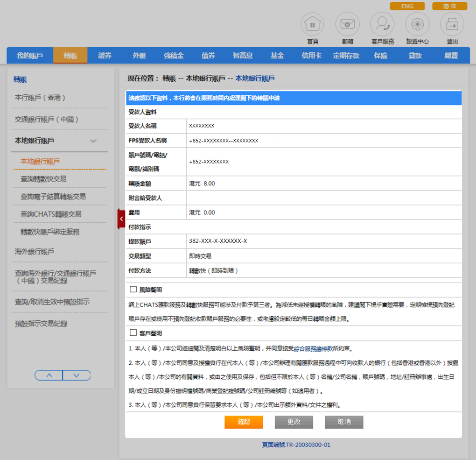Go to the 首頁 home icon
The width and height of the screenshot is (476, 460).
pos(312,24)
